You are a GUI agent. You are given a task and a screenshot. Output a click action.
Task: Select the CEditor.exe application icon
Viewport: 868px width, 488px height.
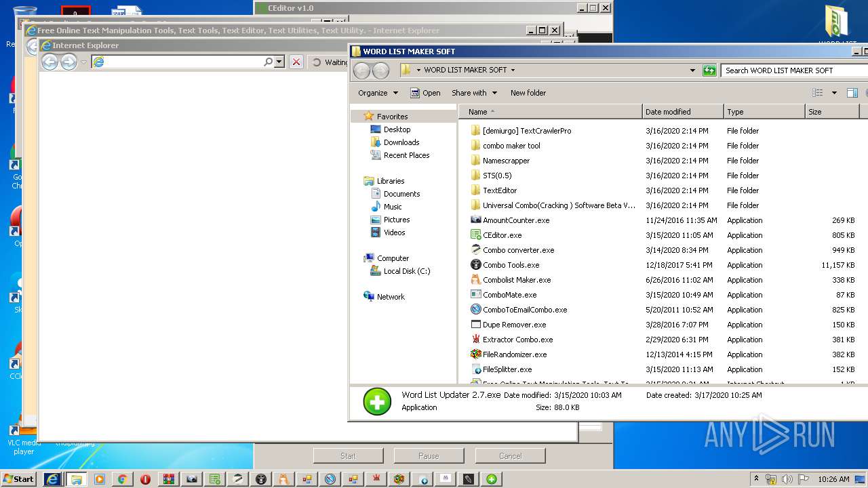pos(476,235)
